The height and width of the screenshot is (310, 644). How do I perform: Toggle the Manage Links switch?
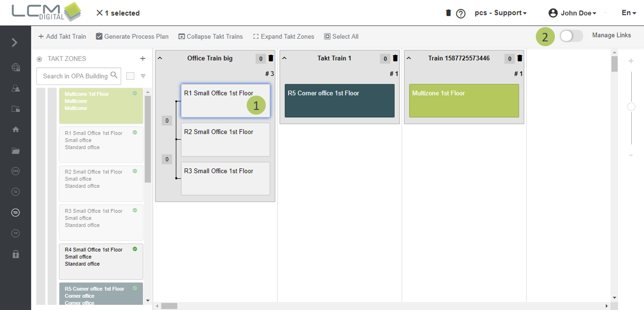[x=571, y=36]
